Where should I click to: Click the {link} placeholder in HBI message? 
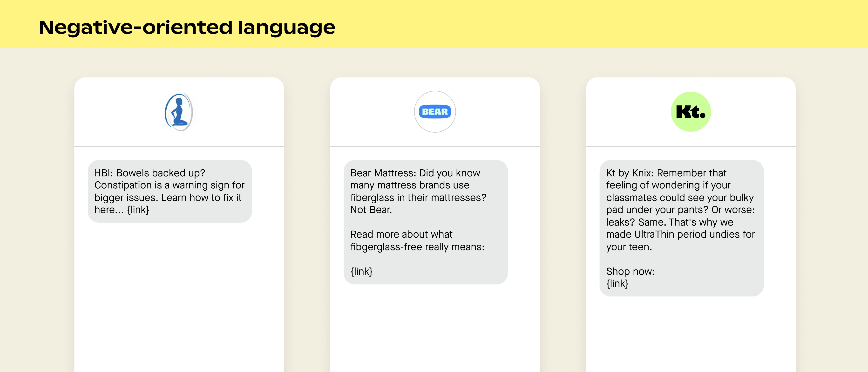click(138, 210)
